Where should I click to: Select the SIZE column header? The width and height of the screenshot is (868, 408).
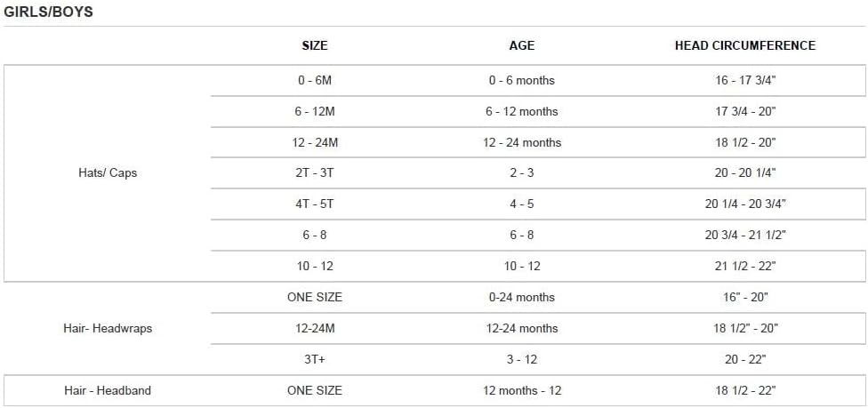[315, 46]
